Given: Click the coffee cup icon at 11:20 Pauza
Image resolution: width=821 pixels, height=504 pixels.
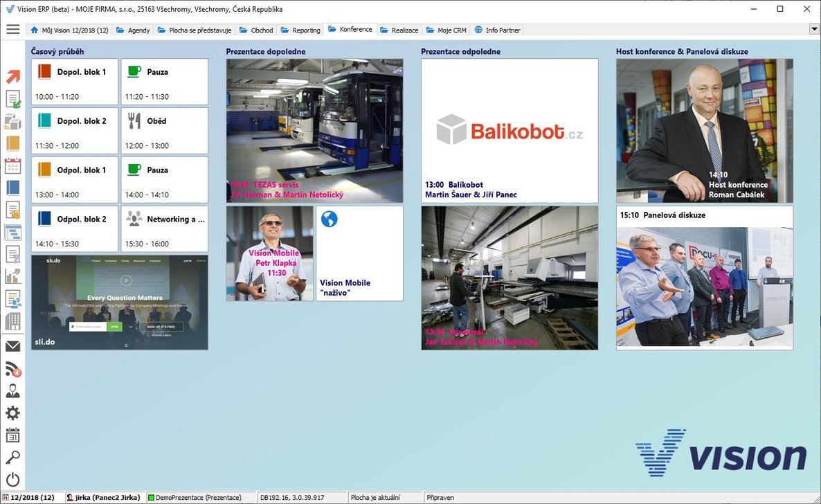Looking at the screenshot, I should (x=134, y=71).
